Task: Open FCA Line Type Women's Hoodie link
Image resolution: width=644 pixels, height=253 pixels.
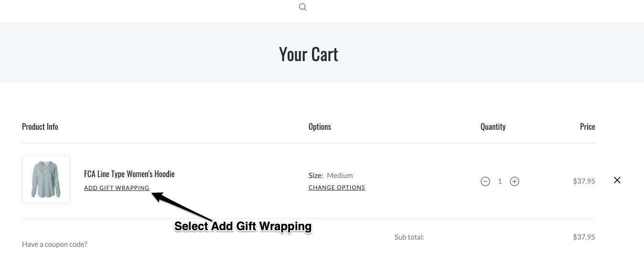Action: point(129,174)
